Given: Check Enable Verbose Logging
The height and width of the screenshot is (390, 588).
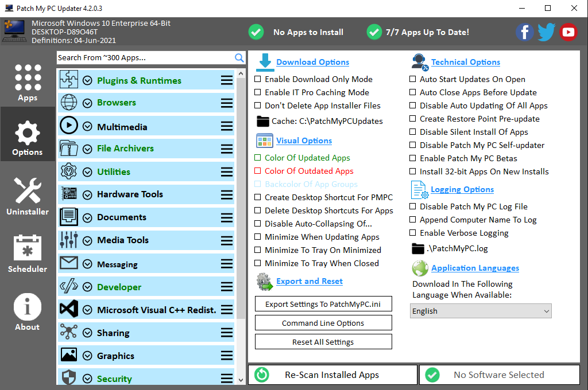Looking at the screenshot, I should click(413, 233).
